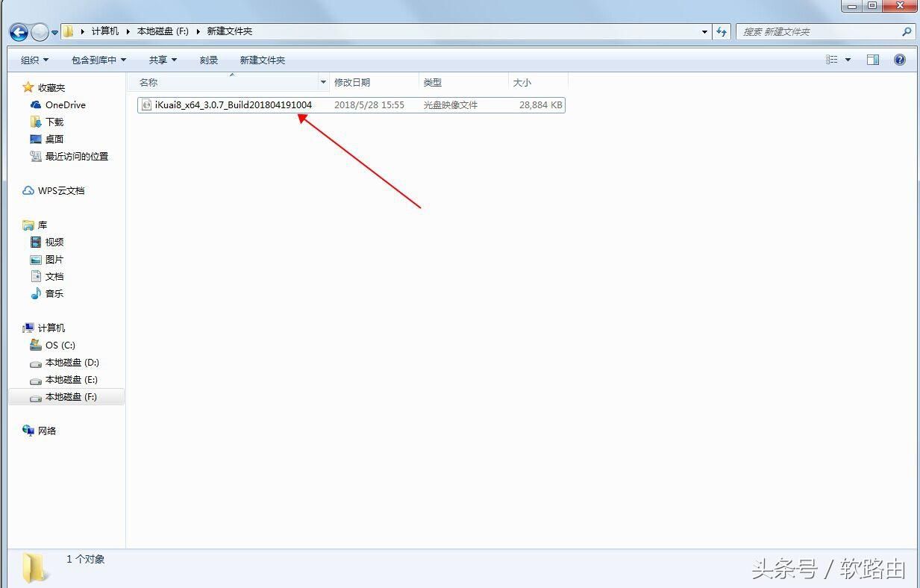The width and height of the screenshot is (920, 588).
Task: Open the 包含到库中 menu
Action: coord(98,60)
